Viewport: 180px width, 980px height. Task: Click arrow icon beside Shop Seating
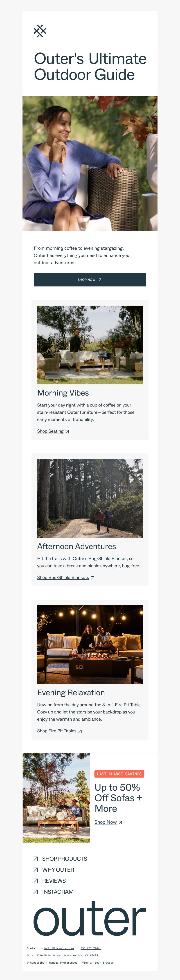click(x=67, y=431)
